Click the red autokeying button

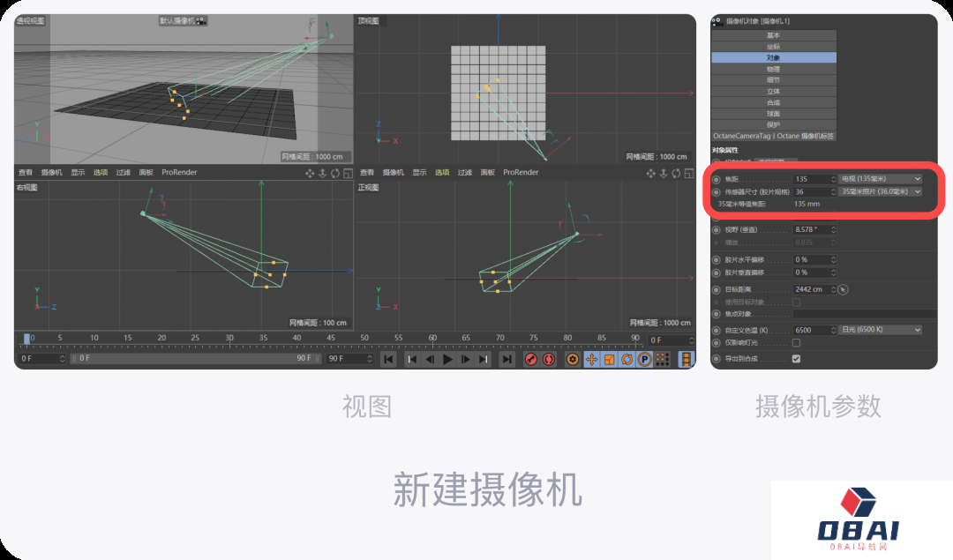coord(548,359)
